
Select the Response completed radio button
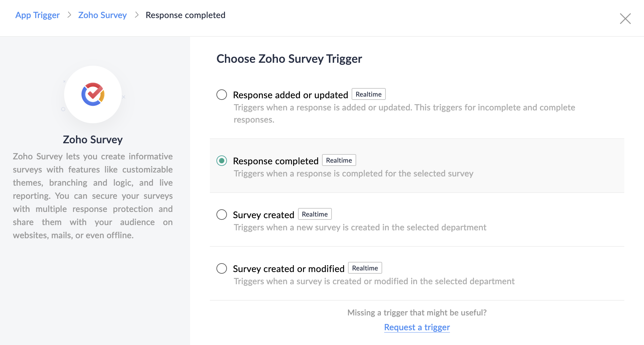(x=222, y=161)
